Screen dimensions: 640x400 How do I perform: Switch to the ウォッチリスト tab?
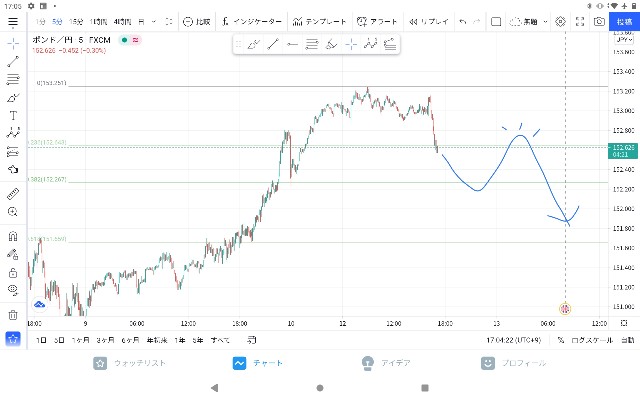click(x=129, y=363)
